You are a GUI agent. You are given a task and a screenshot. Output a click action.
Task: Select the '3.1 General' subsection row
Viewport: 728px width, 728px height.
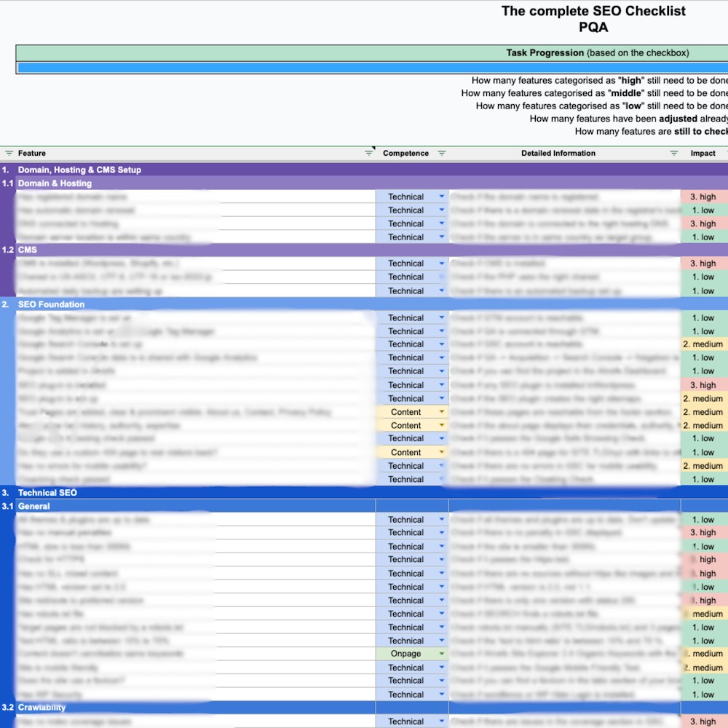tap(364, 506)
